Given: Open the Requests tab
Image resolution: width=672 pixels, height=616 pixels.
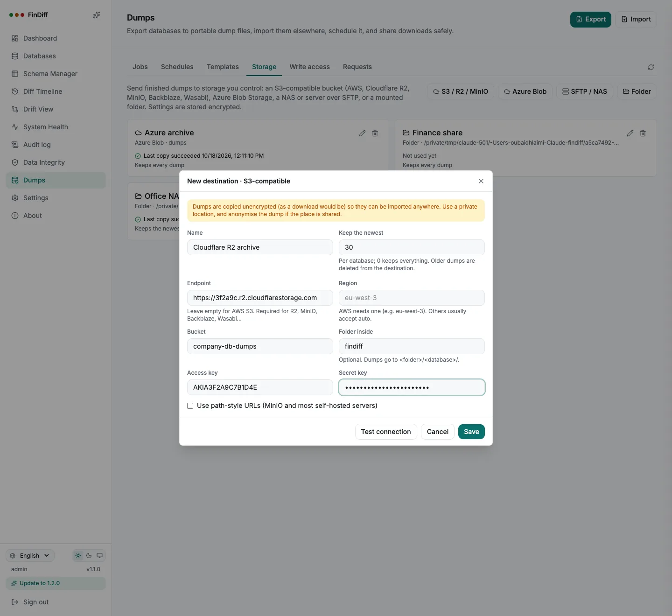Looking at the screenshot, I should [357, 67].
